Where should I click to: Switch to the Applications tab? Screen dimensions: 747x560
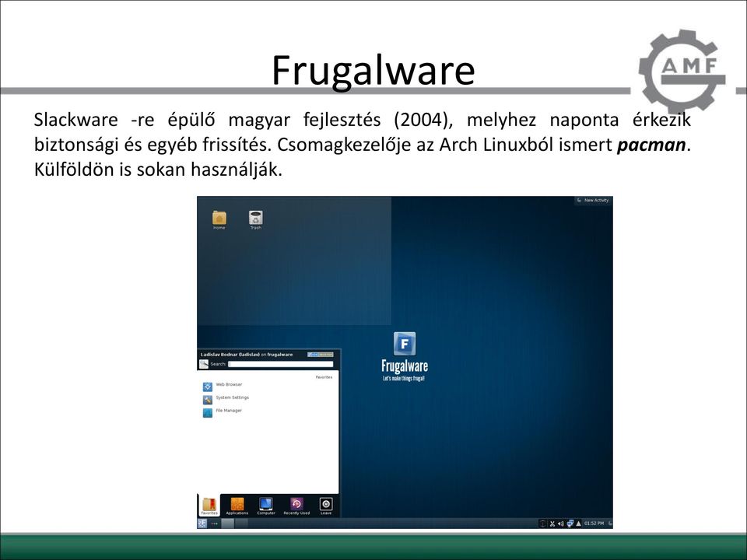[x=237, y=506]
